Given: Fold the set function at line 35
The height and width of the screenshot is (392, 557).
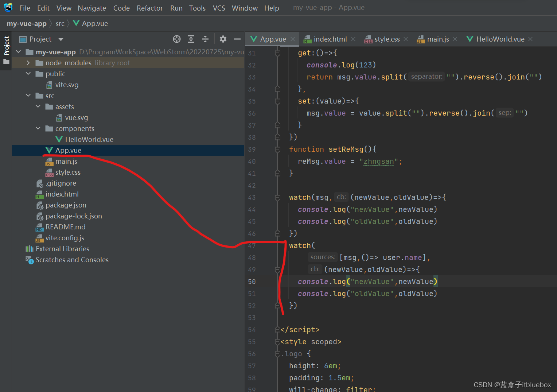Looking at the screenshot, I should 277,101.
